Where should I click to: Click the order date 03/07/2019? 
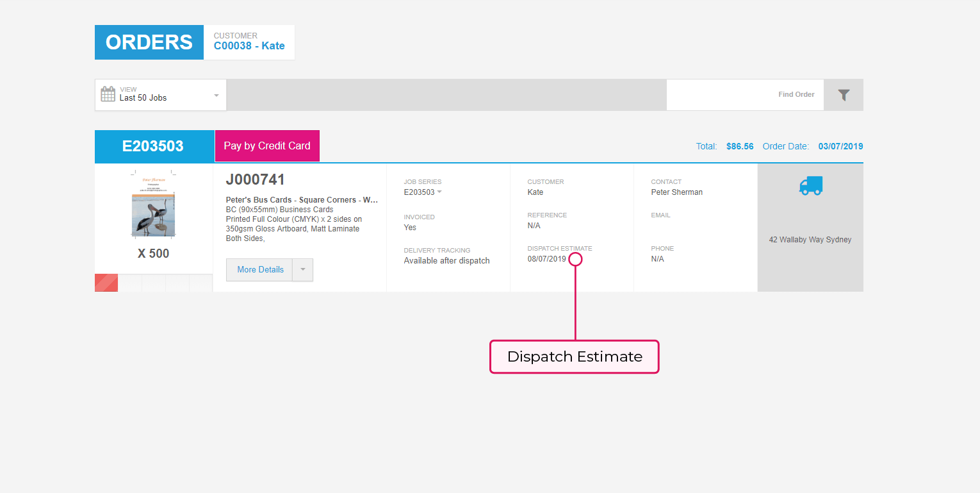(x=840, y=146)
